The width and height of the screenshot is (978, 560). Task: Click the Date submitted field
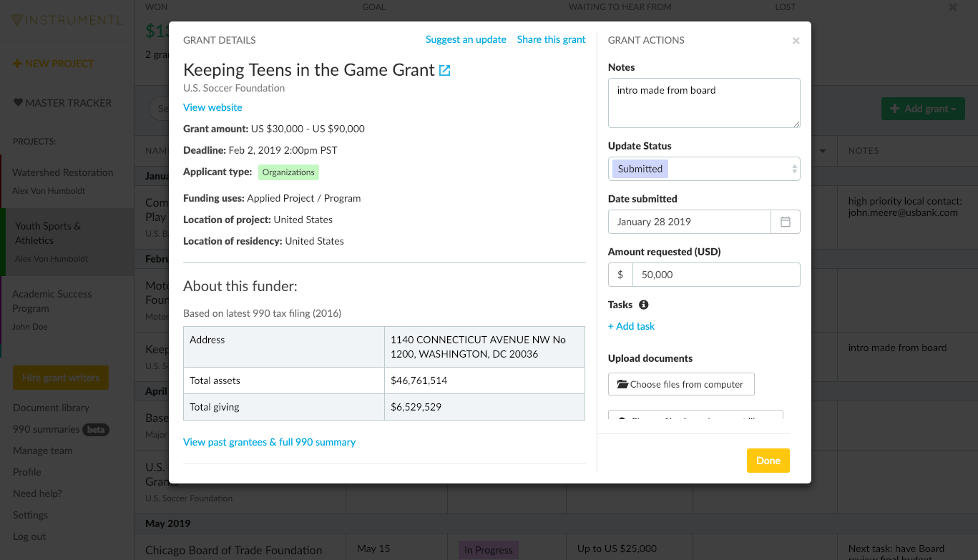coord(689,222)
